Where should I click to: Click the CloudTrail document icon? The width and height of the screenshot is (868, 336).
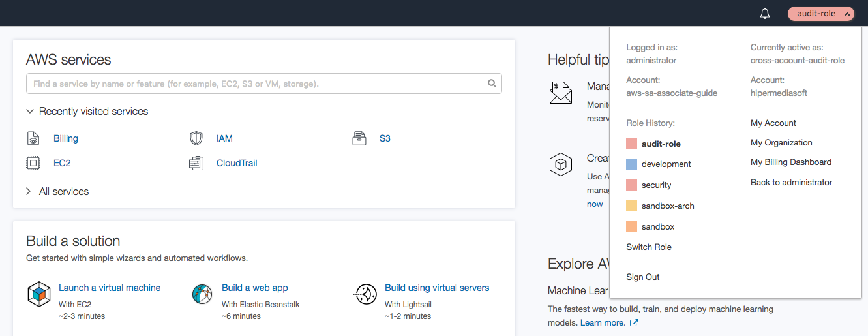(196, 163)
